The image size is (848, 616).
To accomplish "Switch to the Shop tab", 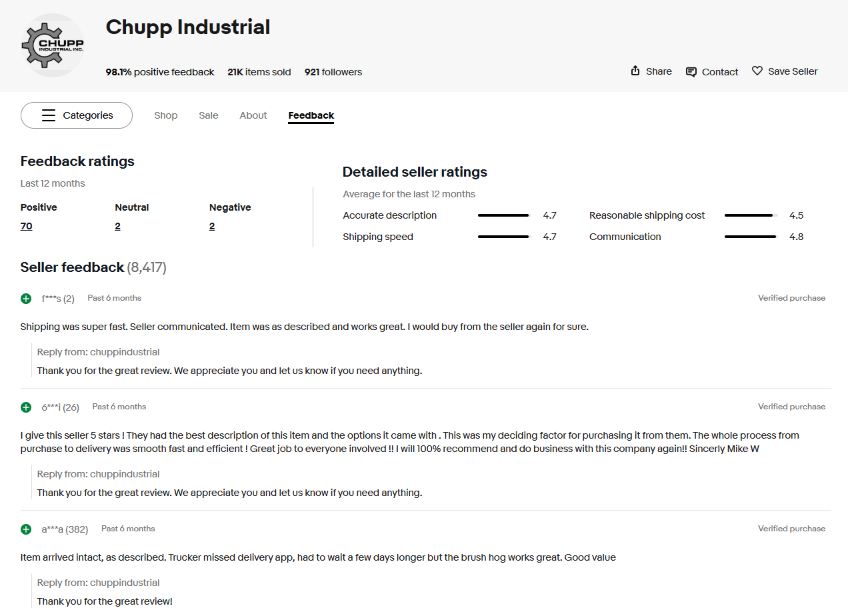I will [166, 115].
